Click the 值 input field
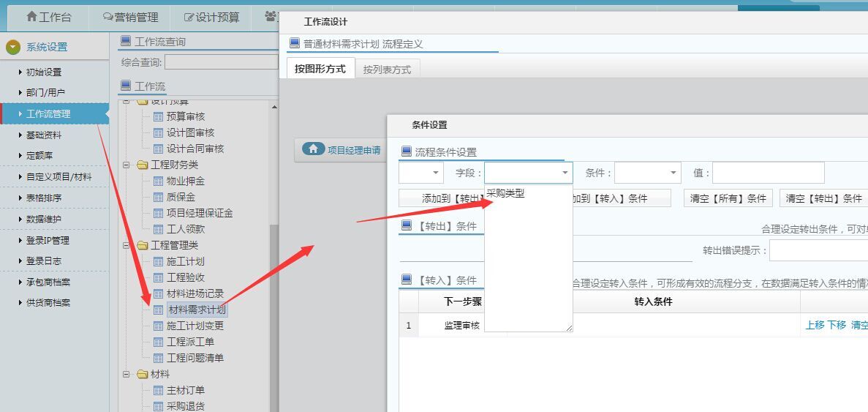 (769, 173)
